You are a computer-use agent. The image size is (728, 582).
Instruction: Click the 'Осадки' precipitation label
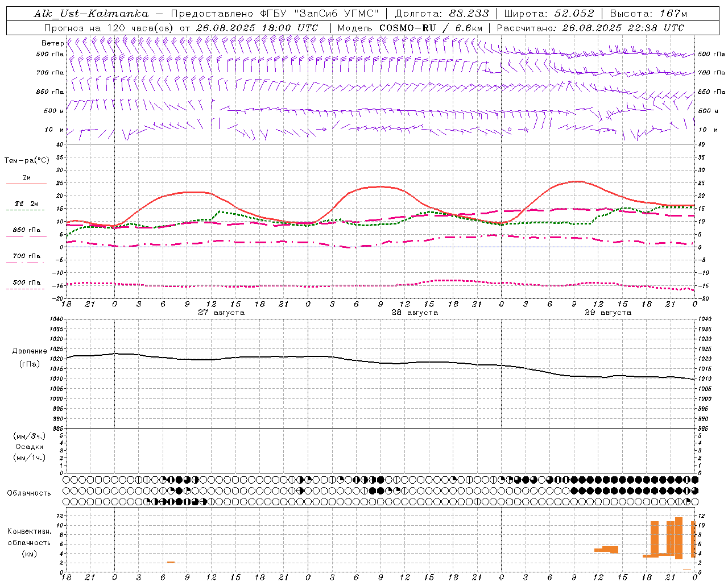[30, 447]
